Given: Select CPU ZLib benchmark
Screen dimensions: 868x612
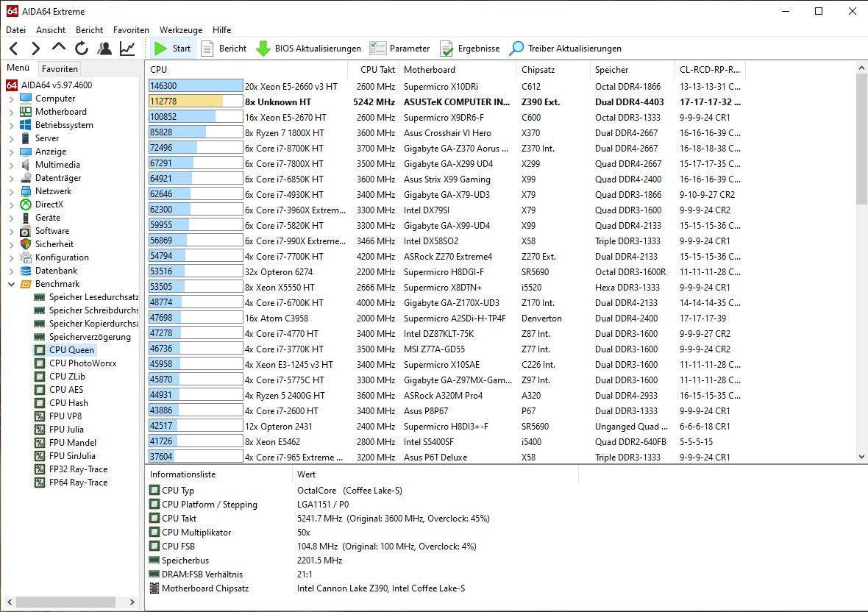Looking at the screenshot, I should pos(60,377).
